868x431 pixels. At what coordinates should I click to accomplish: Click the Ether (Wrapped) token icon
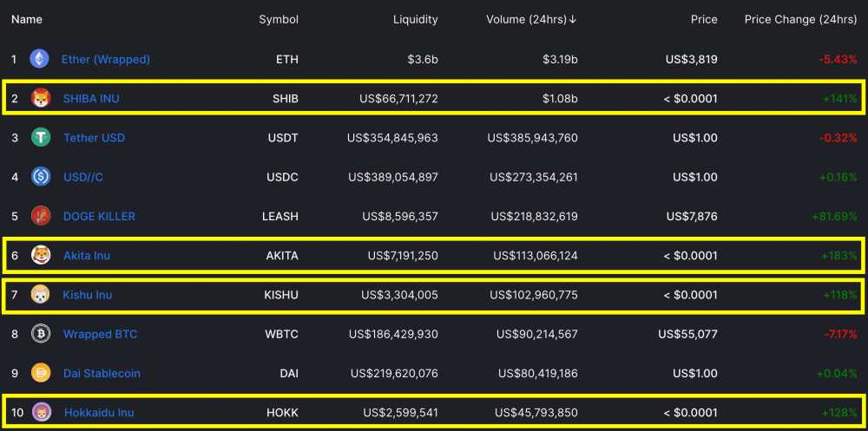pos(39,59)
